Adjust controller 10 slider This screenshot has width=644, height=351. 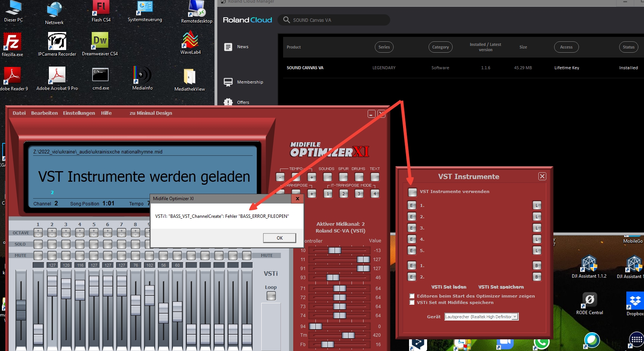pyautogui.click(x=335, y=250)
